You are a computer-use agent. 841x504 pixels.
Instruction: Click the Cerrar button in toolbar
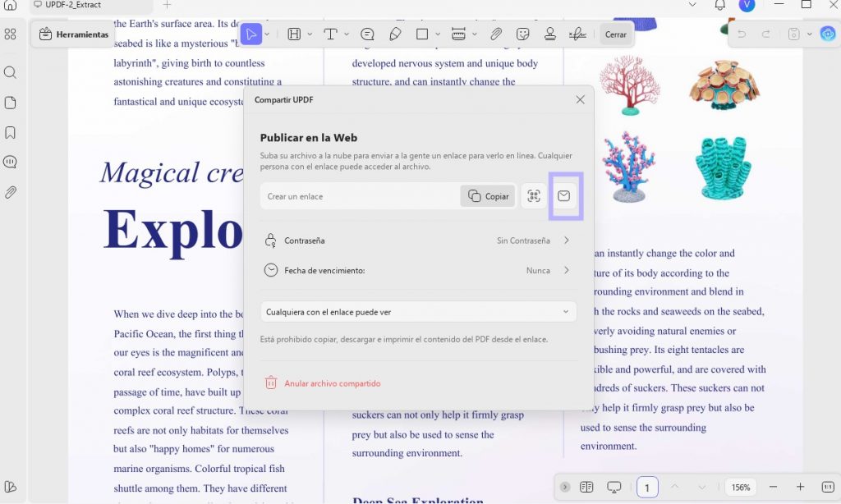pos(616,34)
